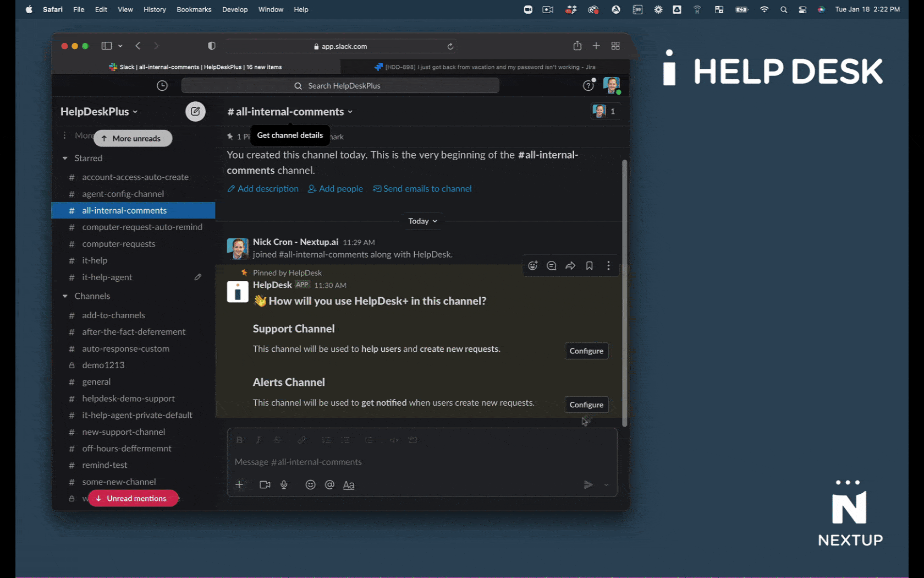
Task: Click the Safari sidebar toggle icon
Action: point(107,46)
